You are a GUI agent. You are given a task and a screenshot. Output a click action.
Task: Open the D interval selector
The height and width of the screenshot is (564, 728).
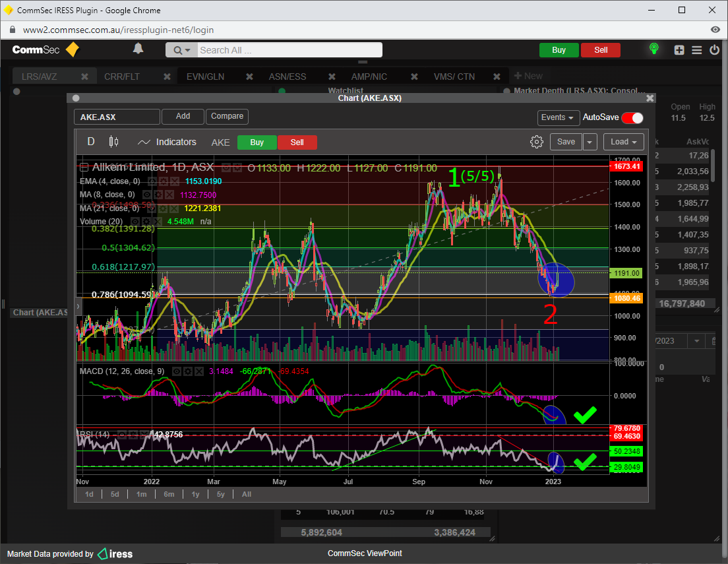tap(91, 142)
